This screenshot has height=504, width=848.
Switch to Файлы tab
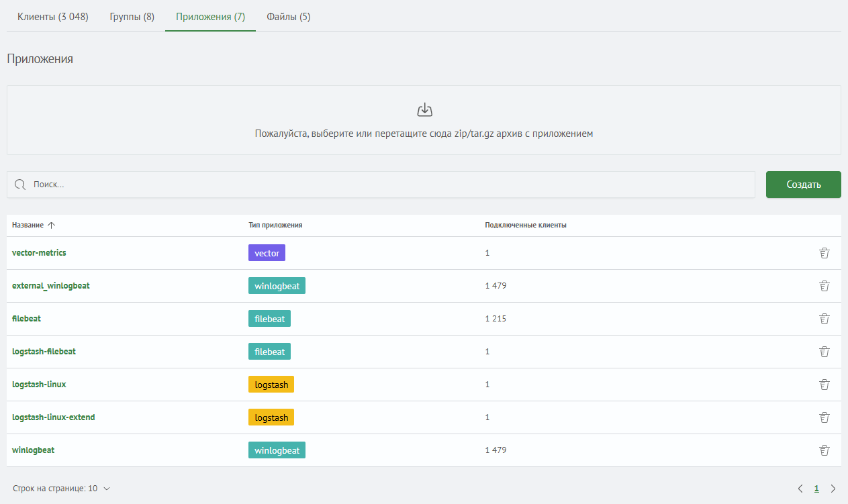(288, 17)
